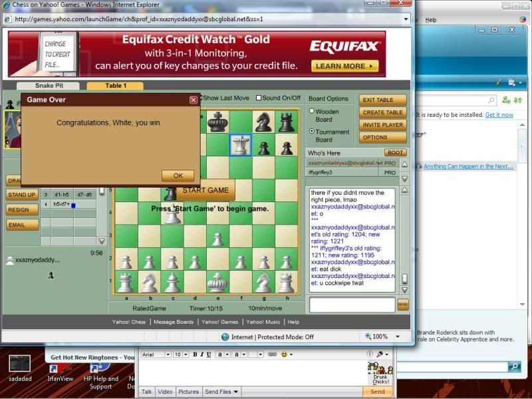
Task: Click the START GAME button
Action: [205, 190]
